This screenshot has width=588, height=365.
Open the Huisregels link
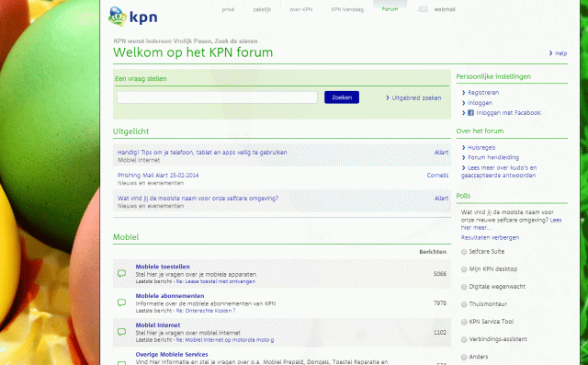tap(481, 148)
